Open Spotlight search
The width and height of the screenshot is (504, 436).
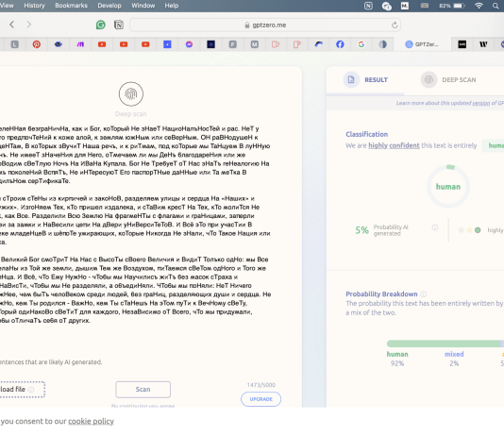coord(496,6)
